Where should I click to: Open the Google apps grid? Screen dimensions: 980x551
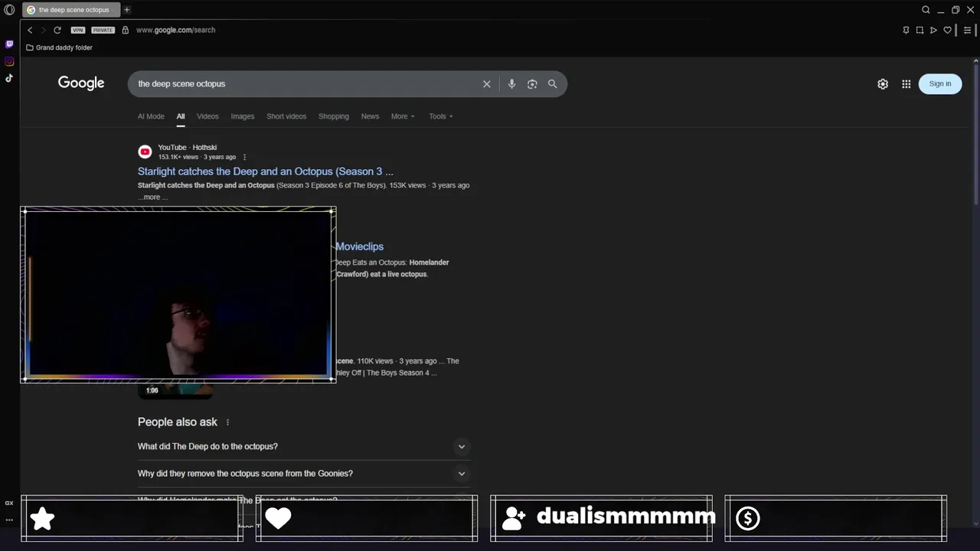coord(906,84)
